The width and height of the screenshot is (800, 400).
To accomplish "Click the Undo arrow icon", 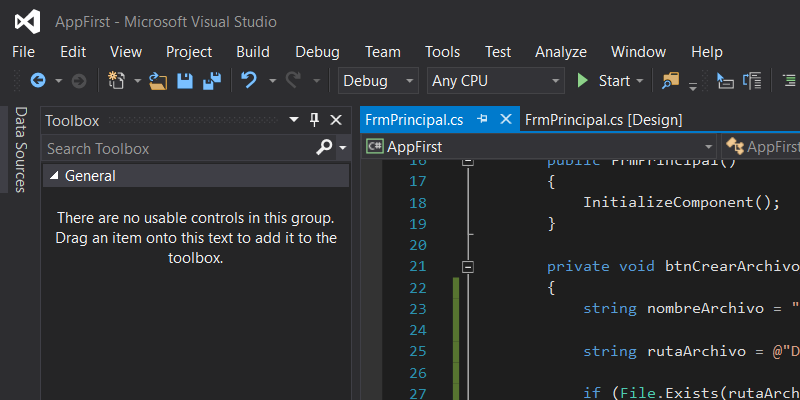I will [249, 81].
